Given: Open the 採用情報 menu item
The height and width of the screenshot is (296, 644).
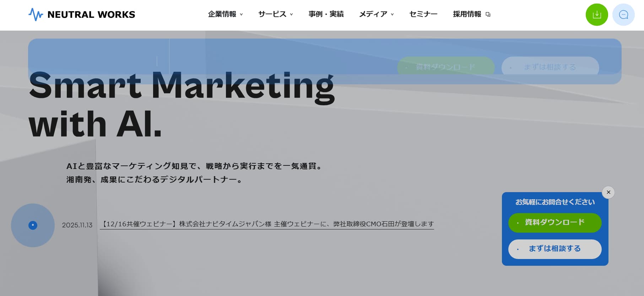Looking at the screenshot, I should point(467,14).
